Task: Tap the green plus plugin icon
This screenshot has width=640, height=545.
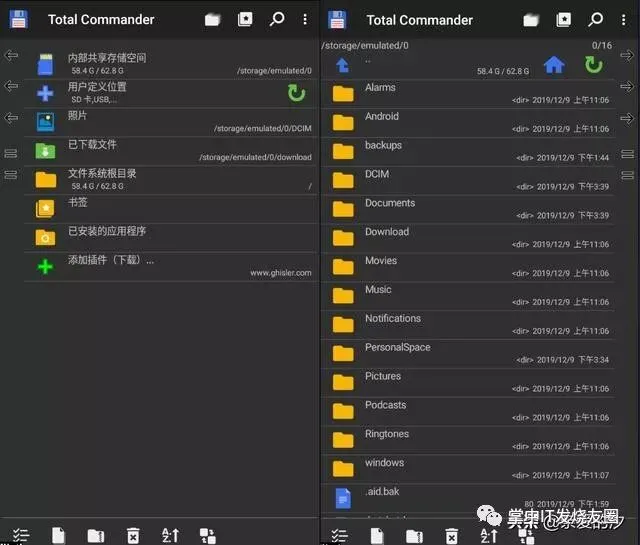Action: (x=45, y=267)
